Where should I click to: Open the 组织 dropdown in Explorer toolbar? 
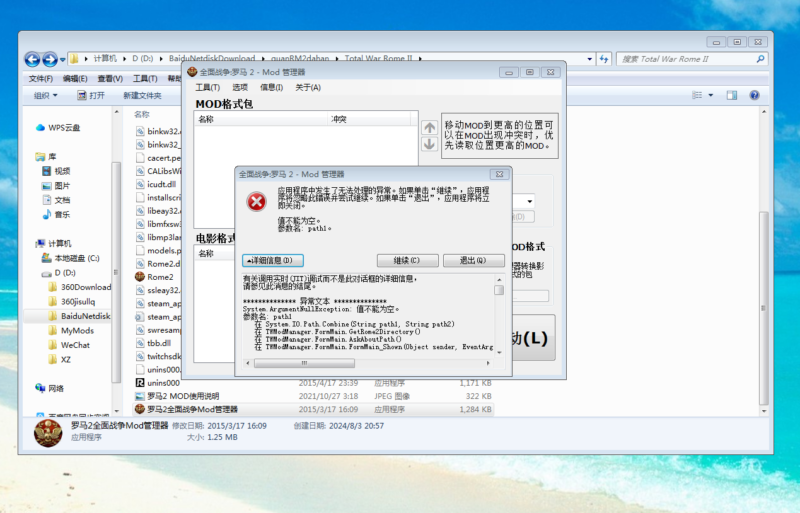coord(46,95)
